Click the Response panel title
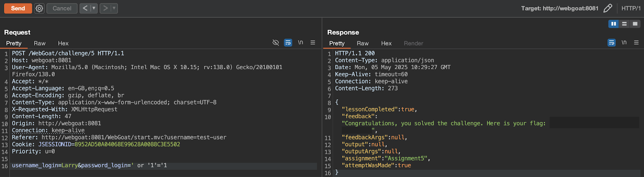This screenshot has height=177, width=644. click(x=343, y=32)
